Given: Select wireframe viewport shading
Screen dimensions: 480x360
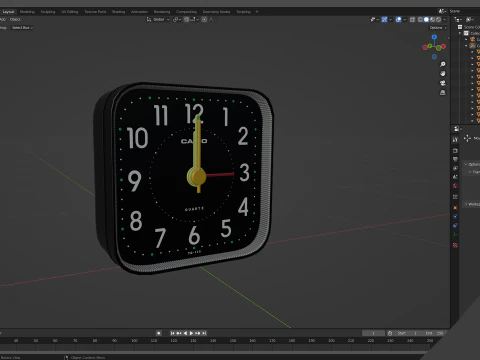Looking at the screenshot, I should (x=420, y=20).
